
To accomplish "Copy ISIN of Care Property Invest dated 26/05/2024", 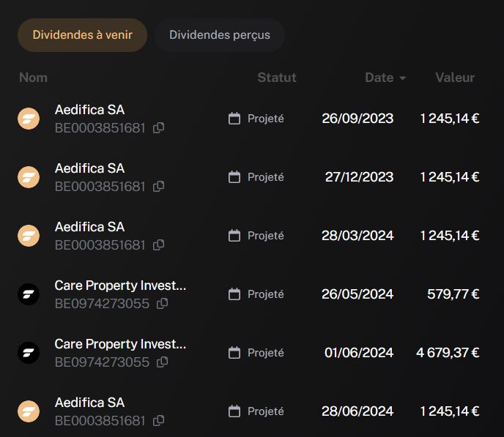I will tap(163, 304).
